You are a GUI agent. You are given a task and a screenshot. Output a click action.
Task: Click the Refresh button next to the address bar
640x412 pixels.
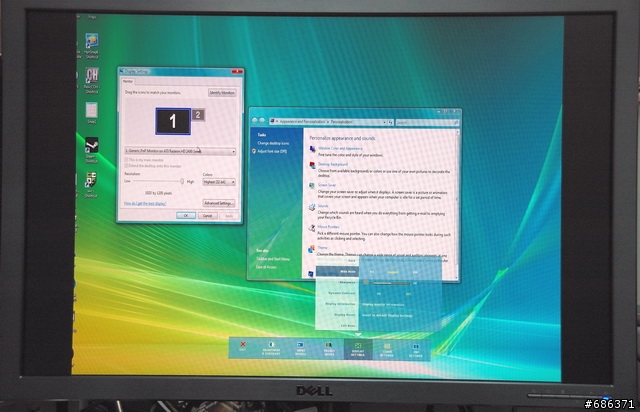[x=391, y=122]
